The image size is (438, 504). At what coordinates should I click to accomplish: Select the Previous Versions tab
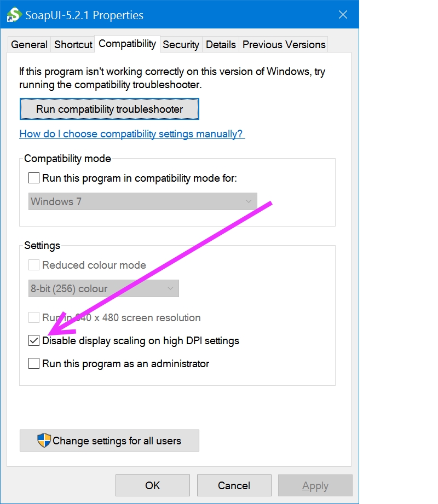tap(283, 44)
